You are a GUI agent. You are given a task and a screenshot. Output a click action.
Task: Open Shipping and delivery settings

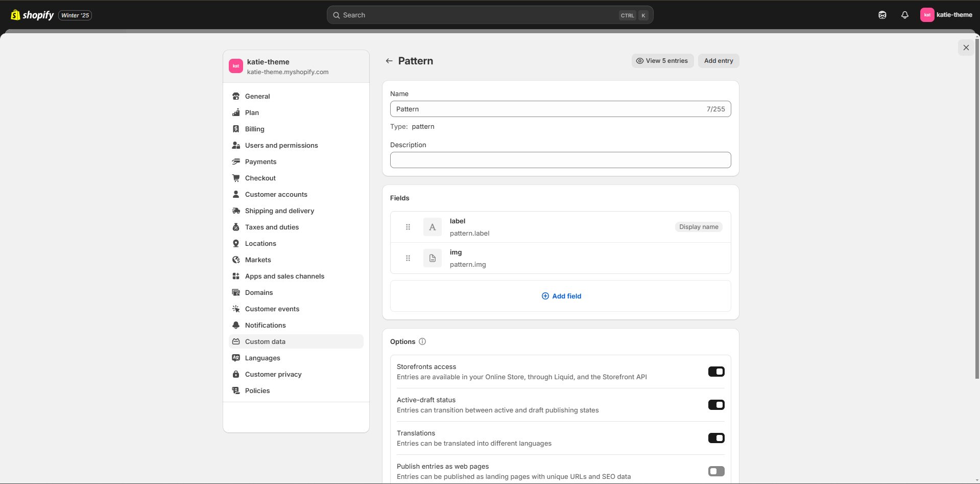pos(279,211)
